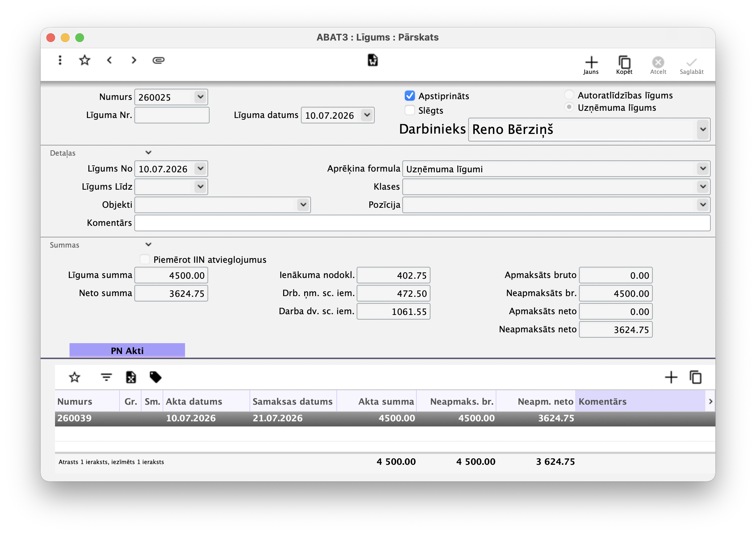The width and height of the screenshot is (756, 535).
Task: Open attachments paperclip icon
Action: pyautogui.click(x=159, y=60)
